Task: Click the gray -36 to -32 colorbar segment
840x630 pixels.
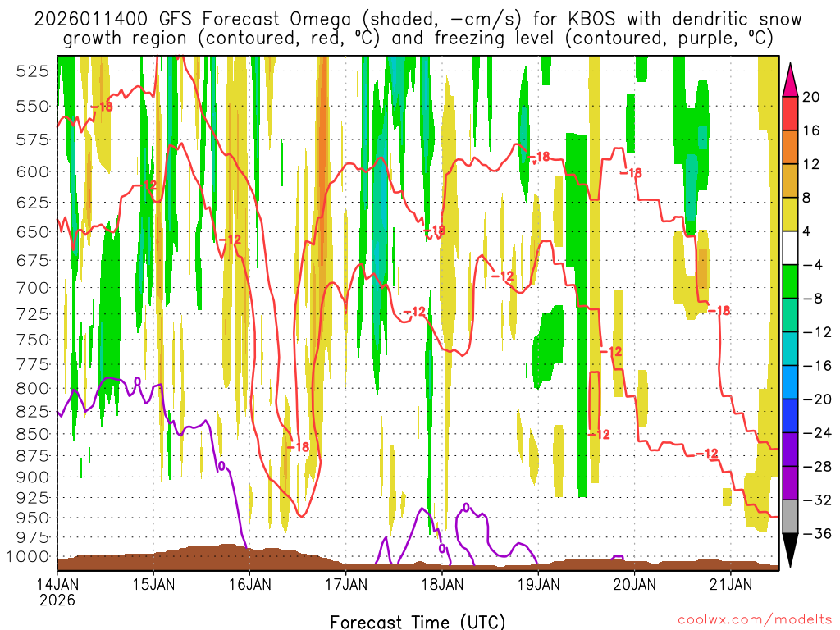Action: 790,517
